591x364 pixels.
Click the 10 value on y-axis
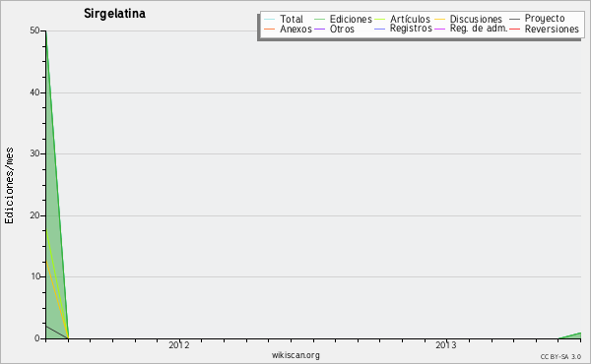[x=35, y=276]
